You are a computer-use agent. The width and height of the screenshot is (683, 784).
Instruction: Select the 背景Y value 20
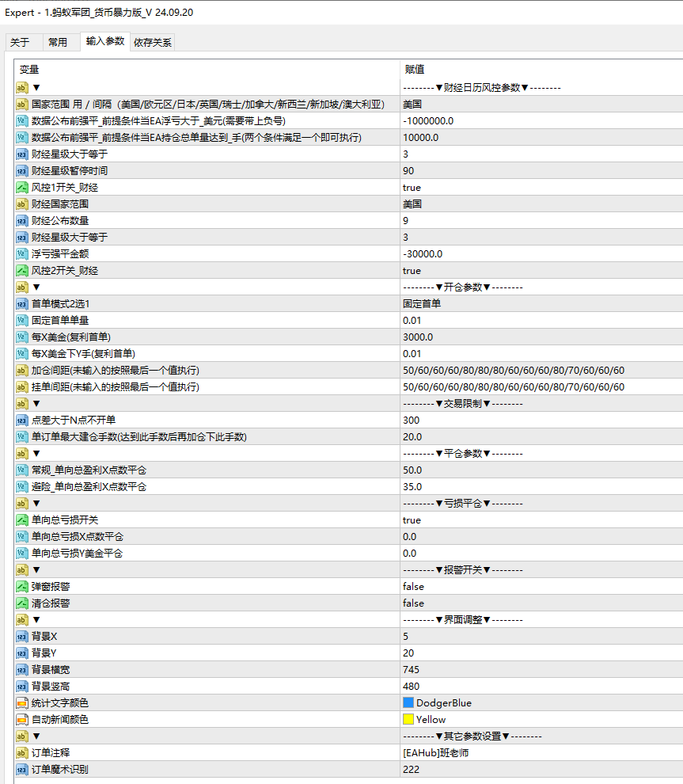click(408, 653)
